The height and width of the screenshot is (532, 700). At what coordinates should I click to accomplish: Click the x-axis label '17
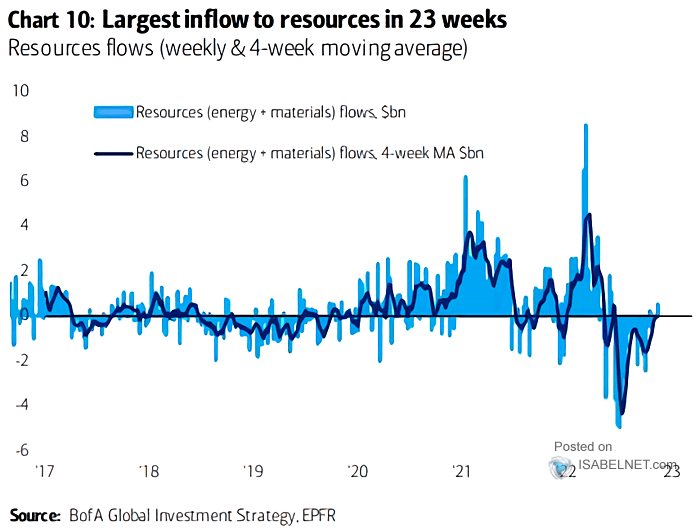[44, 471]
